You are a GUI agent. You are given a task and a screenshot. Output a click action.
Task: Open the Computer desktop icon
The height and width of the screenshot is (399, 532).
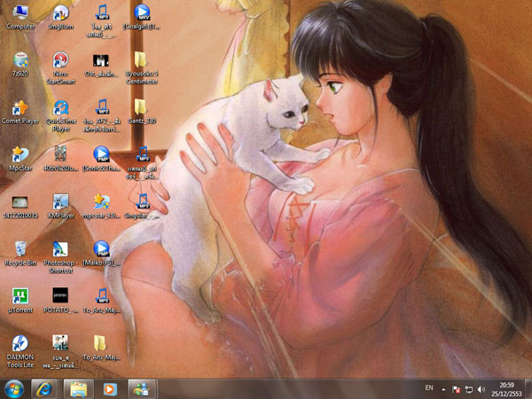point(20,17)
